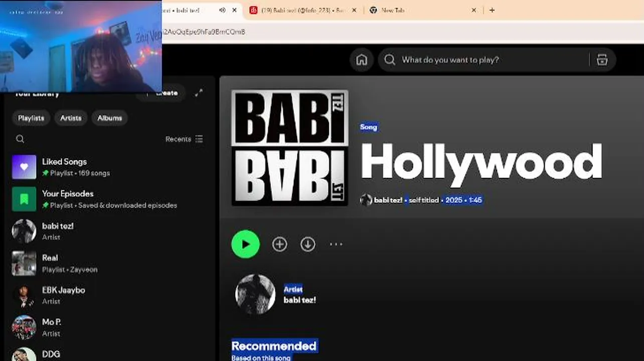Click the small artist avatar beside babi tez!
This screenshot has height=361, width=644.
click(366, 200)
